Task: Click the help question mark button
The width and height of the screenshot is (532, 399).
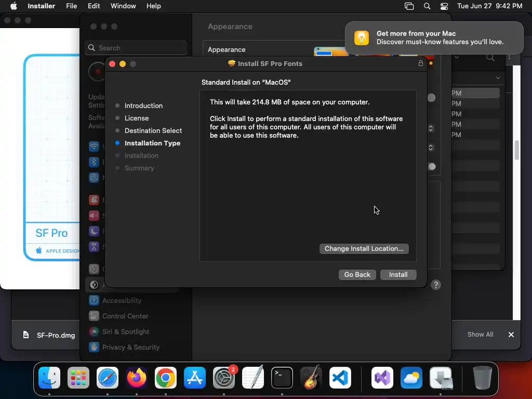Action: (x=436, y=285)
